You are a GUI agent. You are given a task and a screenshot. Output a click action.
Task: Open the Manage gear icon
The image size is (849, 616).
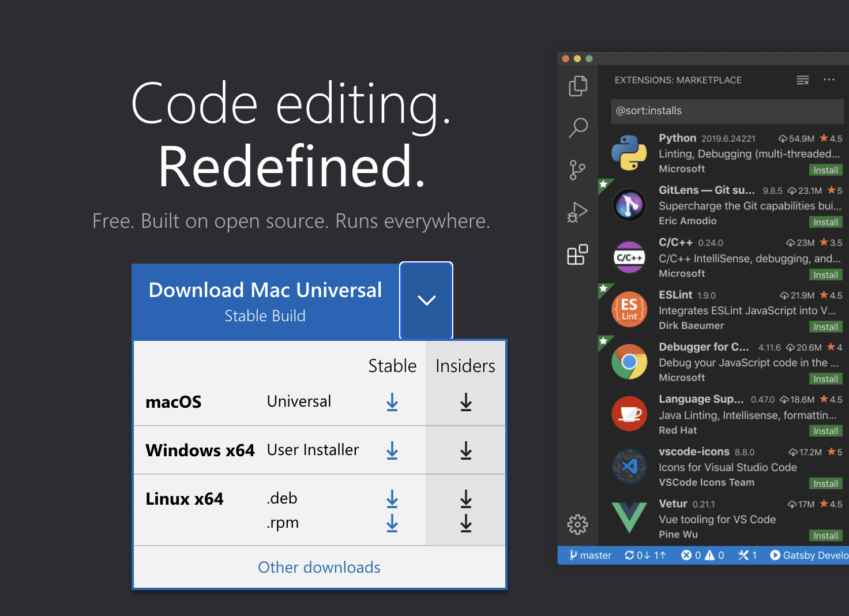point(577,525)
